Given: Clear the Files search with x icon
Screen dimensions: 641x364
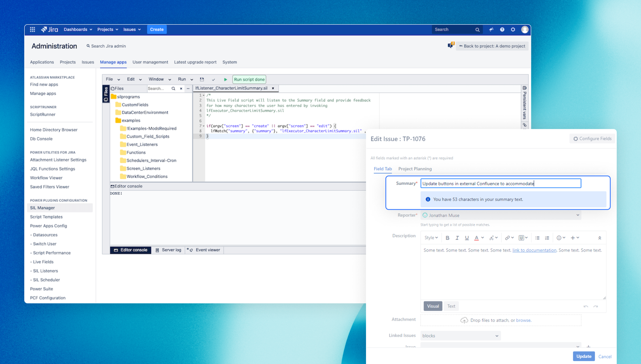Looking at the screenshot, I should click(181, 89).
